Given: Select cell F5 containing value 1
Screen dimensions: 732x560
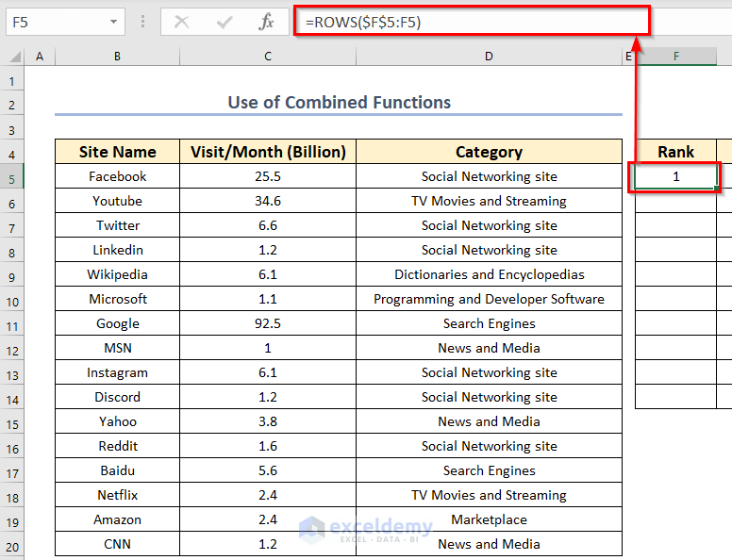Looking at the screenshot, I should [675, 176].
